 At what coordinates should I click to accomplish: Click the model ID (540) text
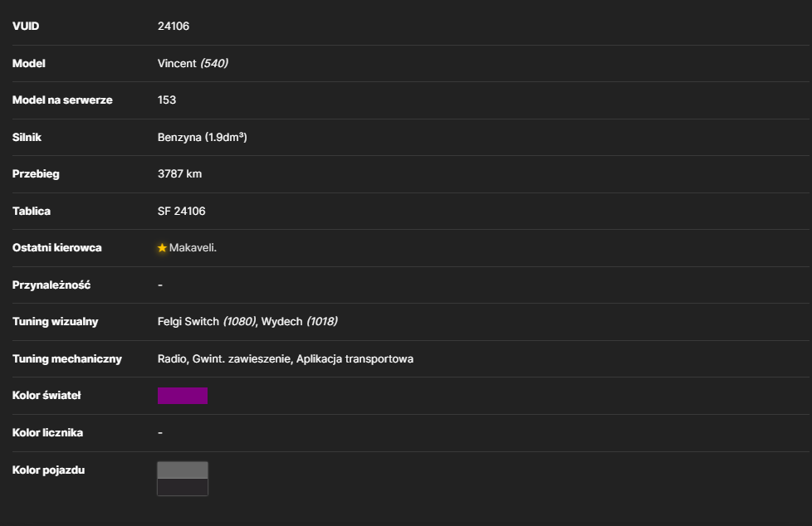pyautogui.click(x=214, y=63)
